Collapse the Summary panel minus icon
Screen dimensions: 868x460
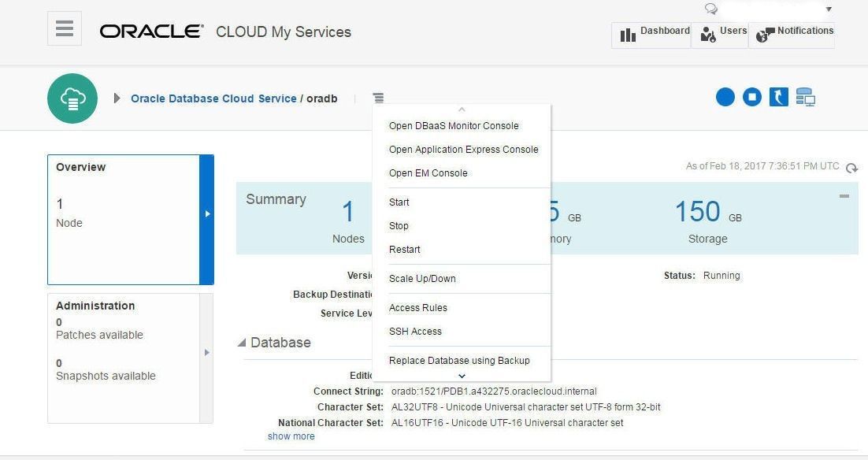coord(844,196)
